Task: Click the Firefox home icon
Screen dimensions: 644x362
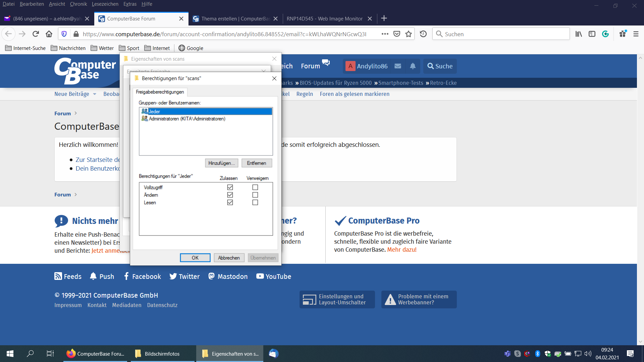Action: 49,34
